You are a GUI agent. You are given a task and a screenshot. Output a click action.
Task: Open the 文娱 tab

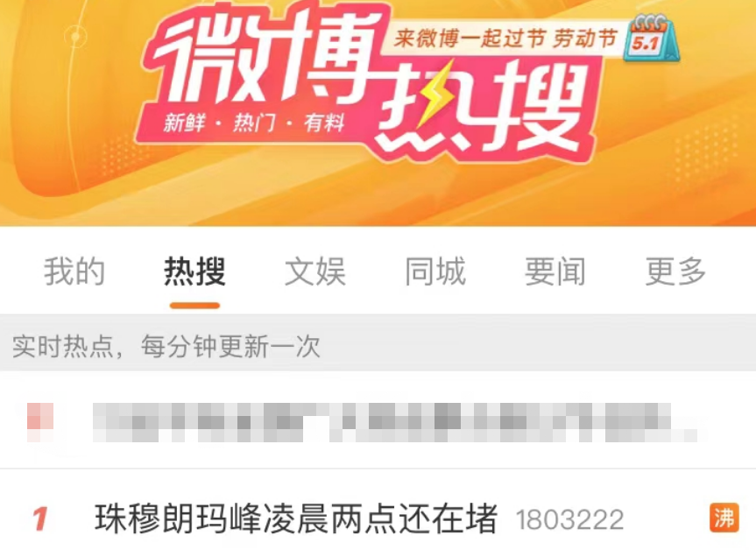(314, 271)
